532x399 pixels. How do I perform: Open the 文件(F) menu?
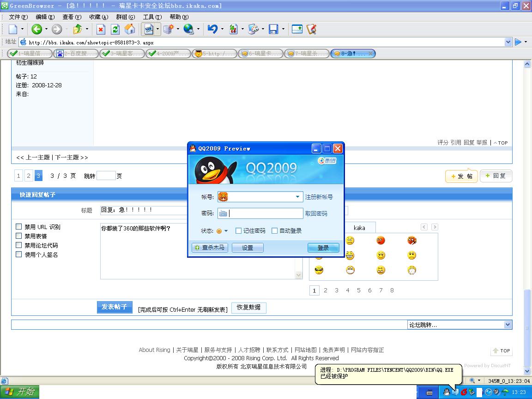tap(18, 17)
